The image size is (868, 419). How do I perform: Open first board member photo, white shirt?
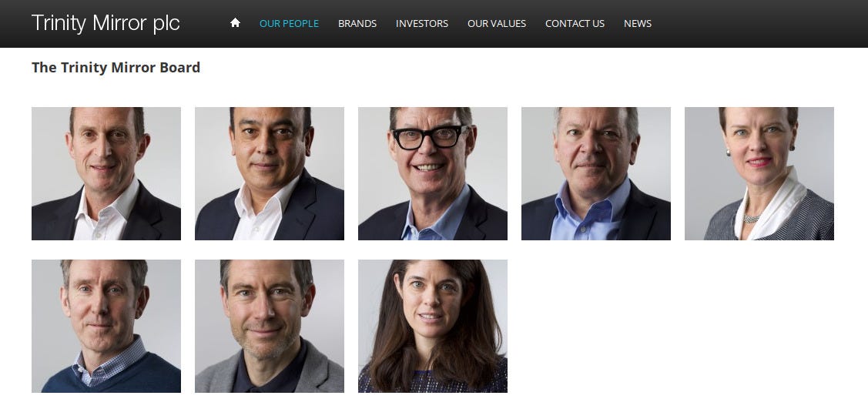[x=106, y=173]
